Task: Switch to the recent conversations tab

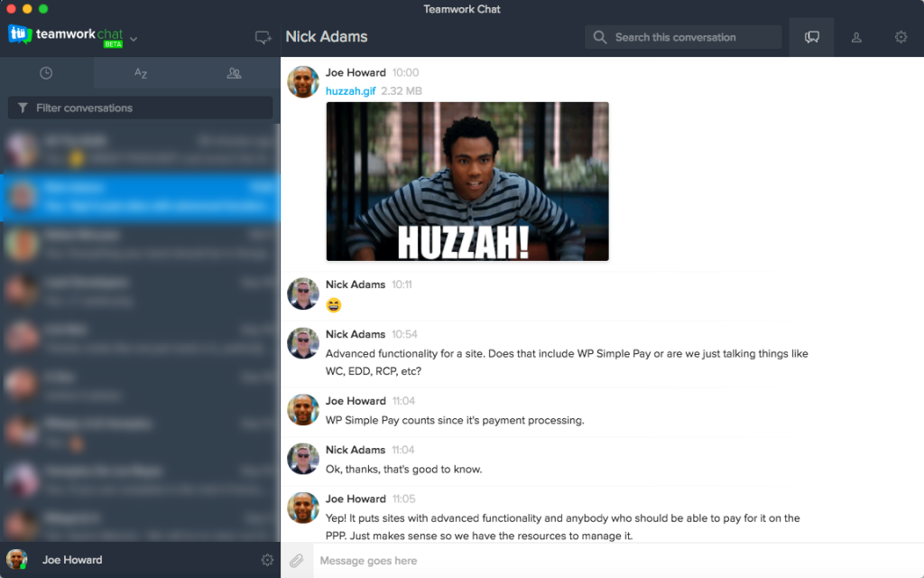Action: coord(46,73)
